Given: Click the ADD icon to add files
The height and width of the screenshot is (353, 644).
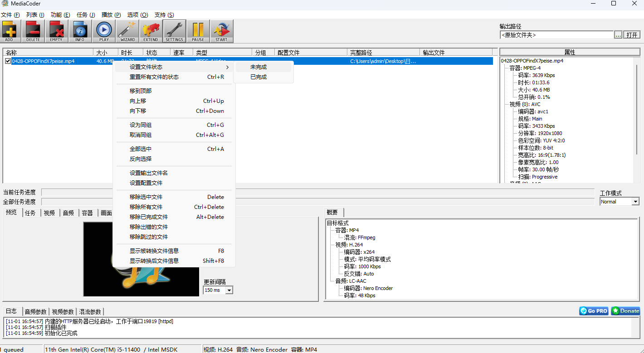Looking at the screenshot, I should 10,31.
